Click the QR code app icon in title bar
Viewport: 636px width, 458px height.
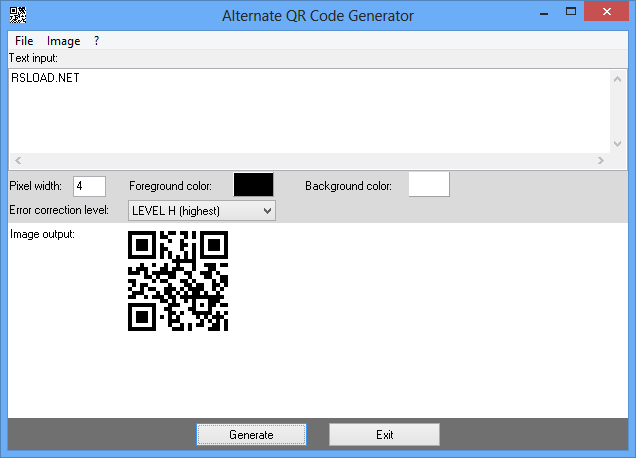tap(18, 15)
